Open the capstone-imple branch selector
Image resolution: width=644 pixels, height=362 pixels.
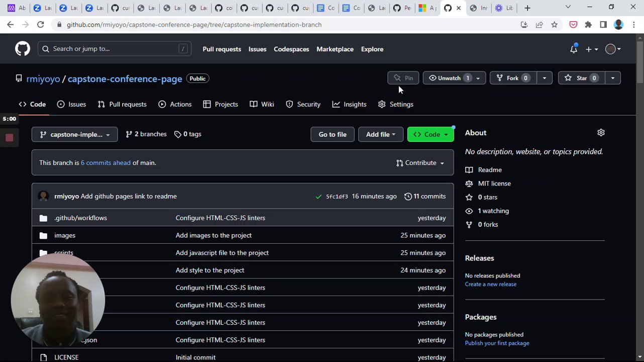tap(75, 134)
